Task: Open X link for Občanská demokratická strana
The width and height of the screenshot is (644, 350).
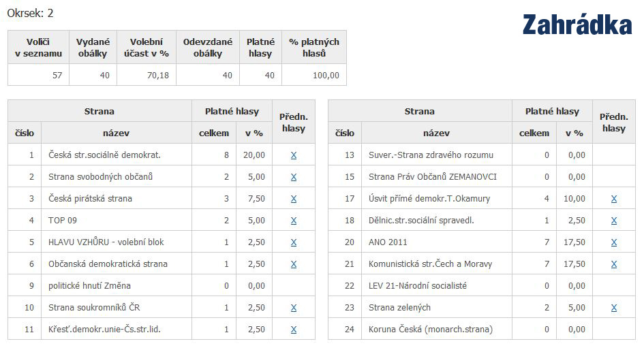Action: [294, 264]
